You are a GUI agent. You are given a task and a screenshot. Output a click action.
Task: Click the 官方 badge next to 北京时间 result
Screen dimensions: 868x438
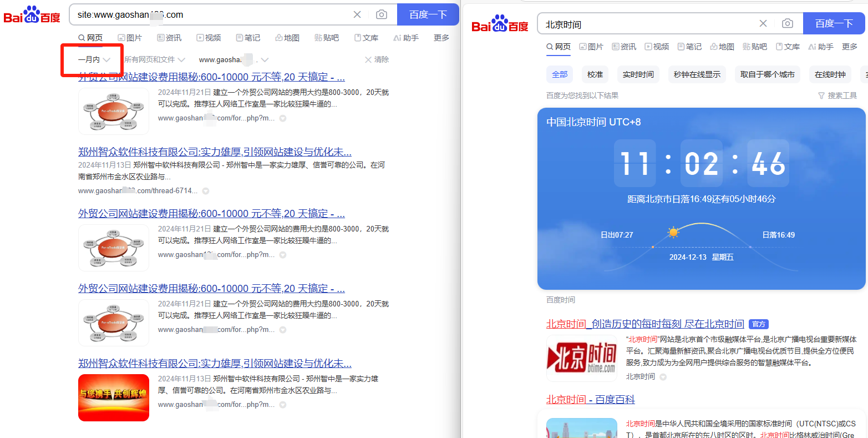[x=759, y=324]
